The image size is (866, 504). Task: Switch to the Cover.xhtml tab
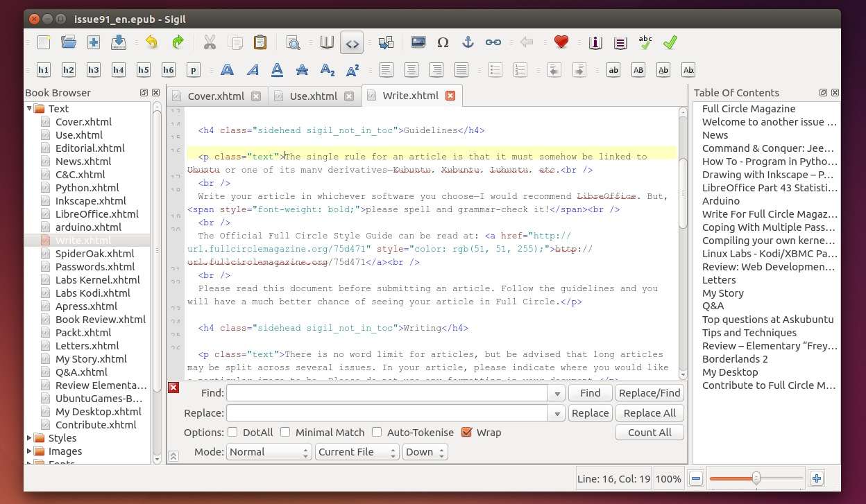[x=215, y=96]
